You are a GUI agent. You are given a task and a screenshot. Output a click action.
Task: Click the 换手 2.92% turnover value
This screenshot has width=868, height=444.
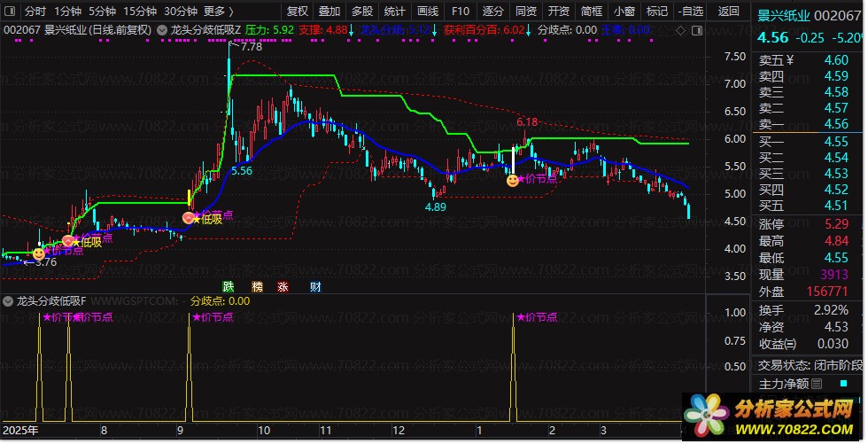831,310
